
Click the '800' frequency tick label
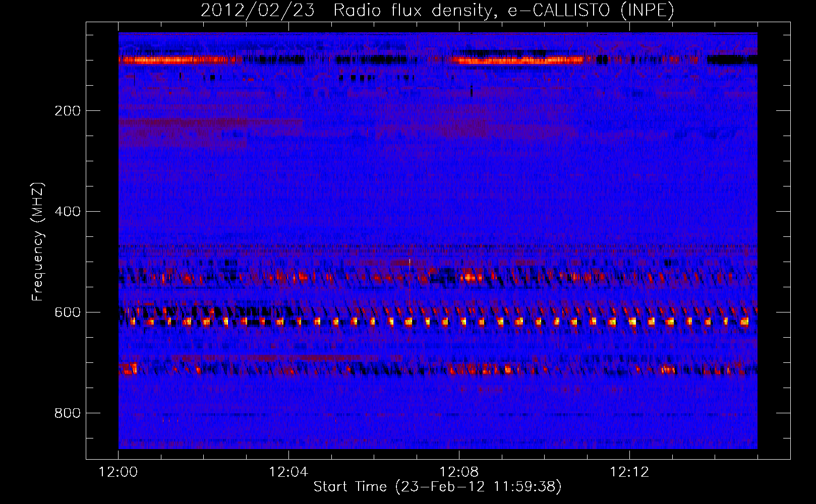[68, 413]
